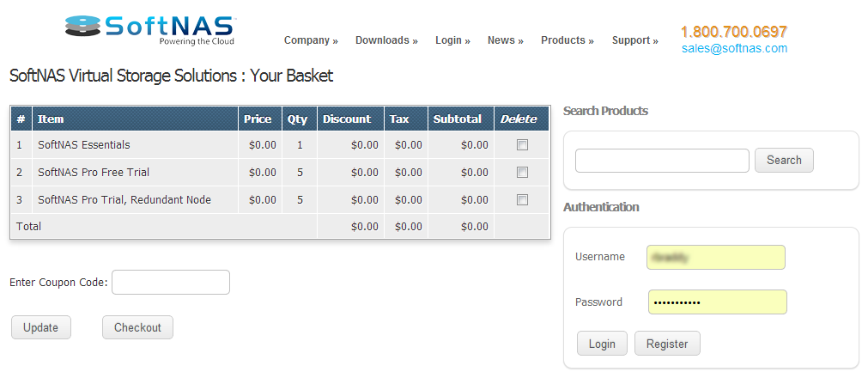868x384 pixels.
Task: Click the Search button
Action: (x=783, y=161)
